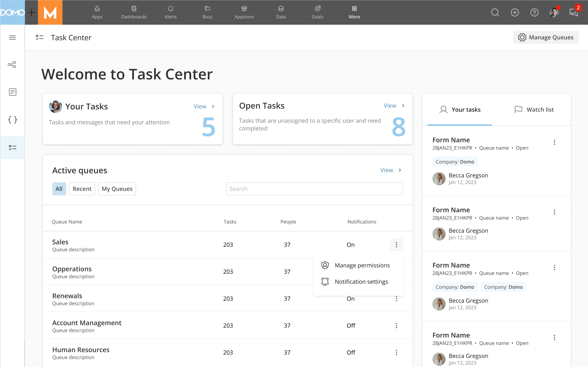
Task: View all Active queues
Action: click(x=391, y=170)
